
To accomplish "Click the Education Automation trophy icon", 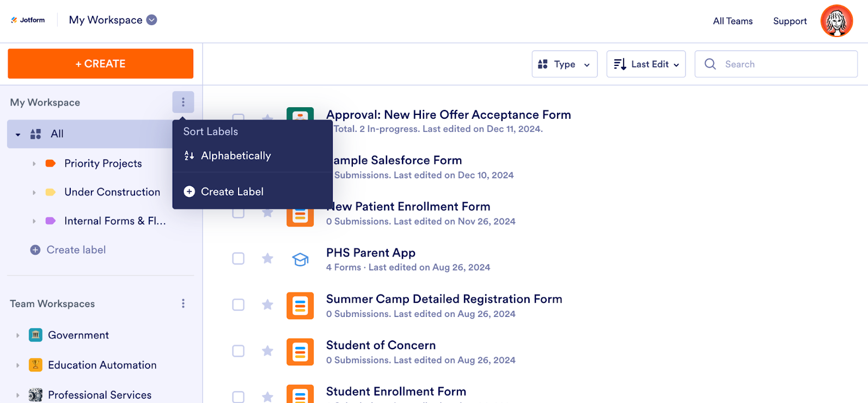I will point(35,365).
